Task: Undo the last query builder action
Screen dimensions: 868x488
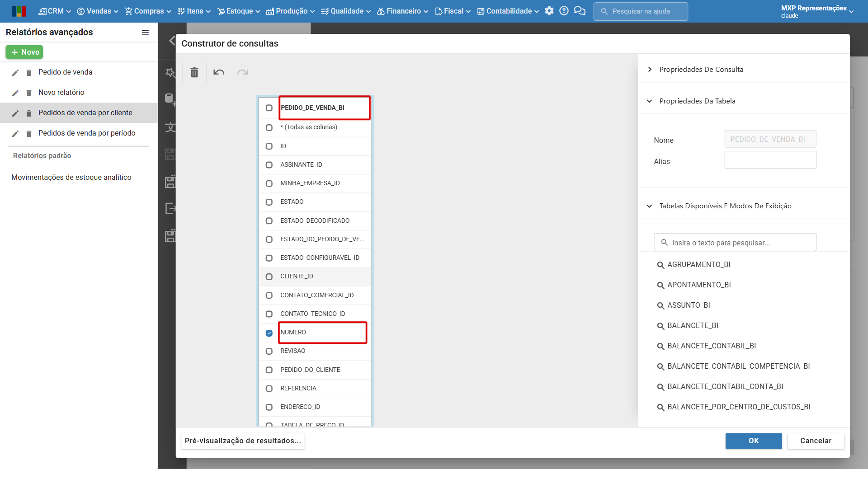Action: [x=219, y=72]
